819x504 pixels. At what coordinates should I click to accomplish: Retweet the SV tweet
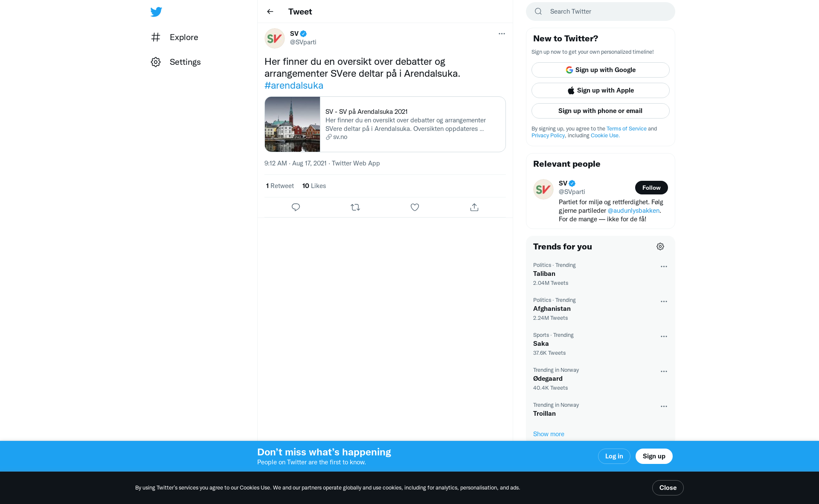click(x=355, y=207)
